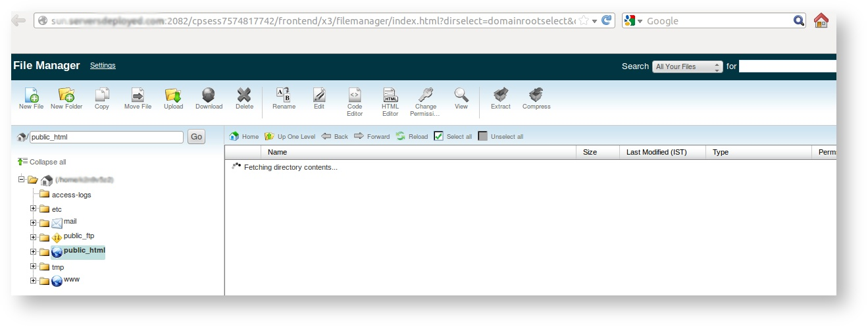
Task: Create a folder with New Folder icon
Action: tap(66, 95)
